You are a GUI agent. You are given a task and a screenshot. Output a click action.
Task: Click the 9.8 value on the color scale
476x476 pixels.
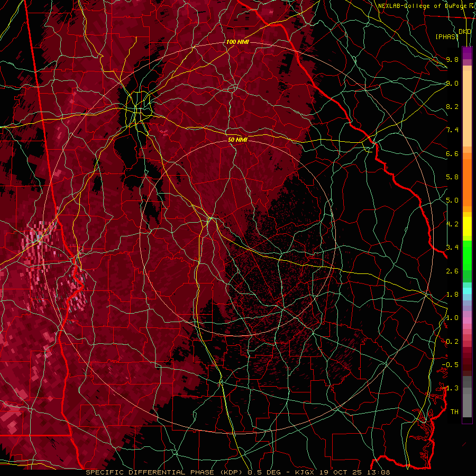pos(452,59)
